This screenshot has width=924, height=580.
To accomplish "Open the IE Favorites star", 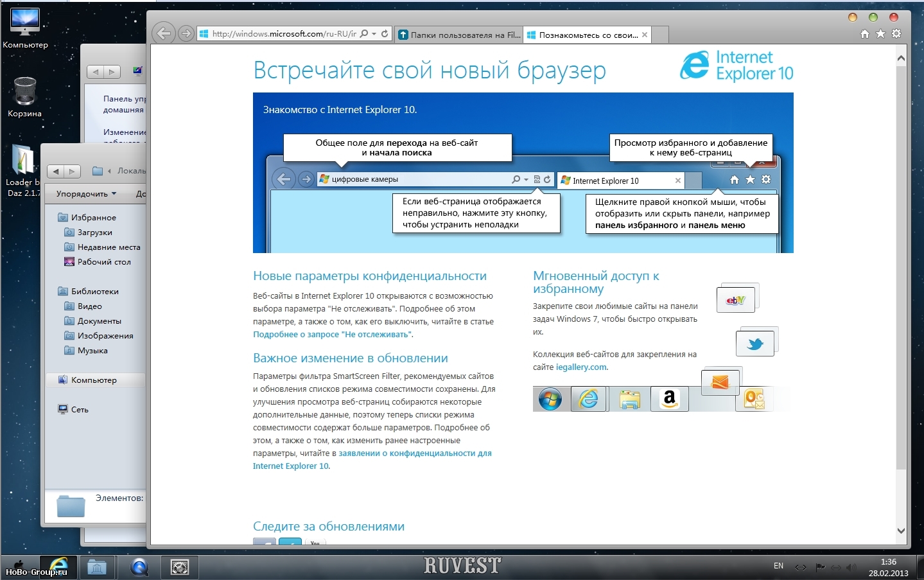I will [880, 33].
